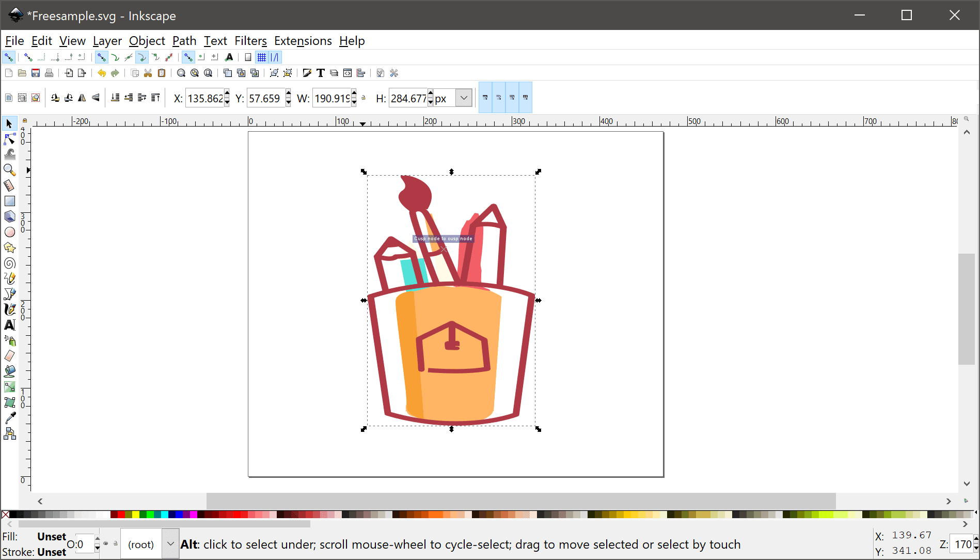Select the Node editing tool
Viewport: 980px width, 560px height.
(9, 138)
